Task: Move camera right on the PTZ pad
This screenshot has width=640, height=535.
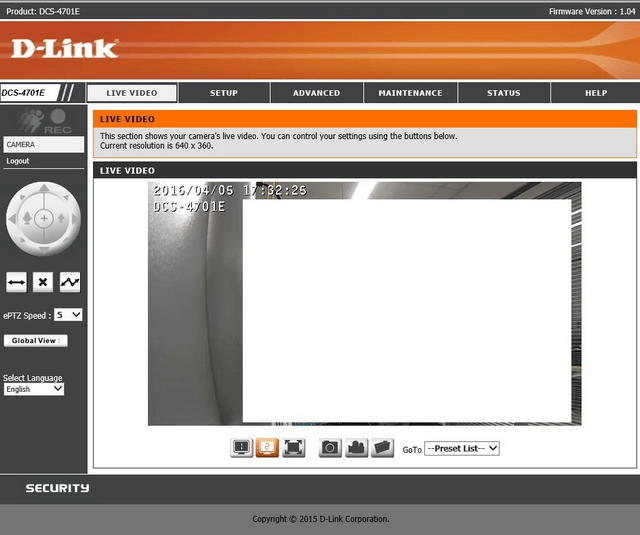Action: [x=75, y=219]
